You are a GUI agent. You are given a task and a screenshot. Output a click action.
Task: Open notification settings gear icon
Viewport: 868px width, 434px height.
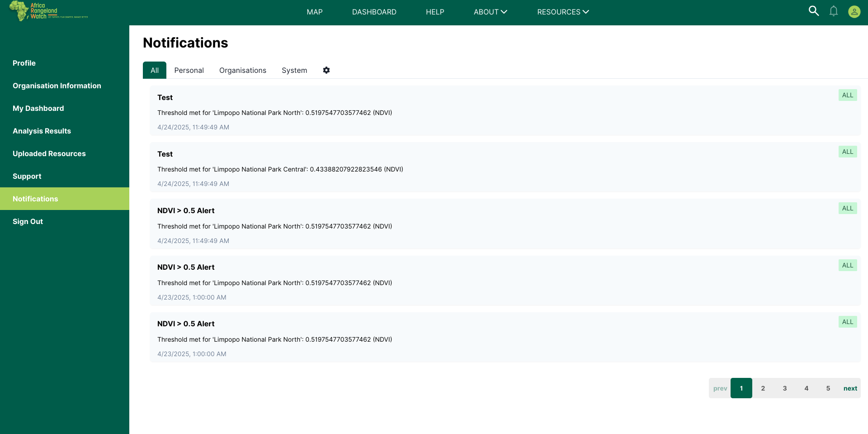(x=326, y=70)
